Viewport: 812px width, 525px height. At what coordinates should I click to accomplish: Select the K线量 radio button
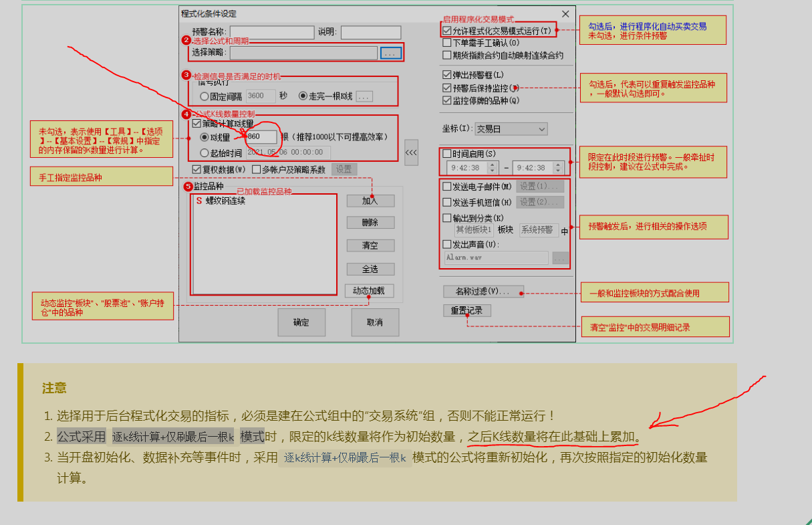pyautogui.click(x=205, y=137)
